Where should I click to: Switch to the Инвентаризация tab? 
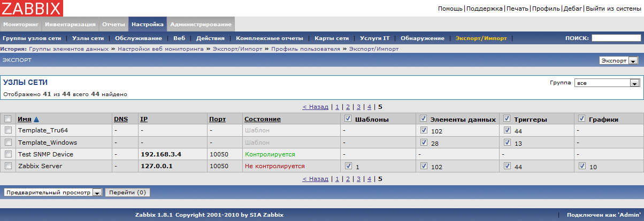[70, 25]
